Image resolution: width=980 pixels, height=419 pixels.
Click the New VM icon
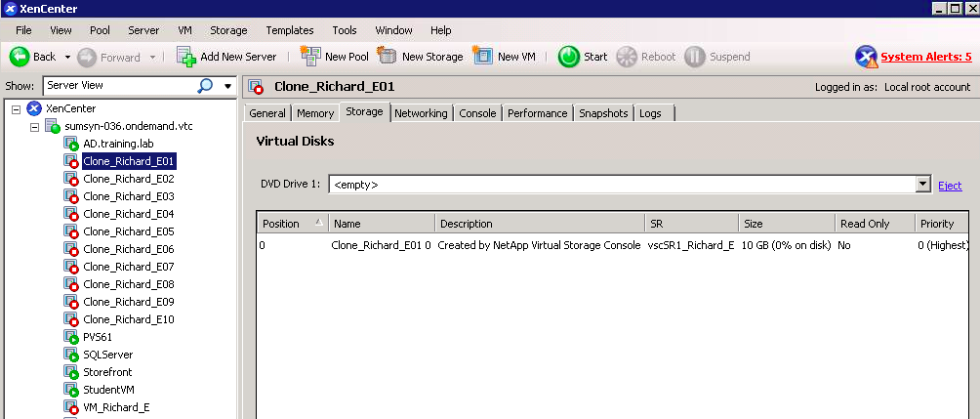click(x=483, y=57)
